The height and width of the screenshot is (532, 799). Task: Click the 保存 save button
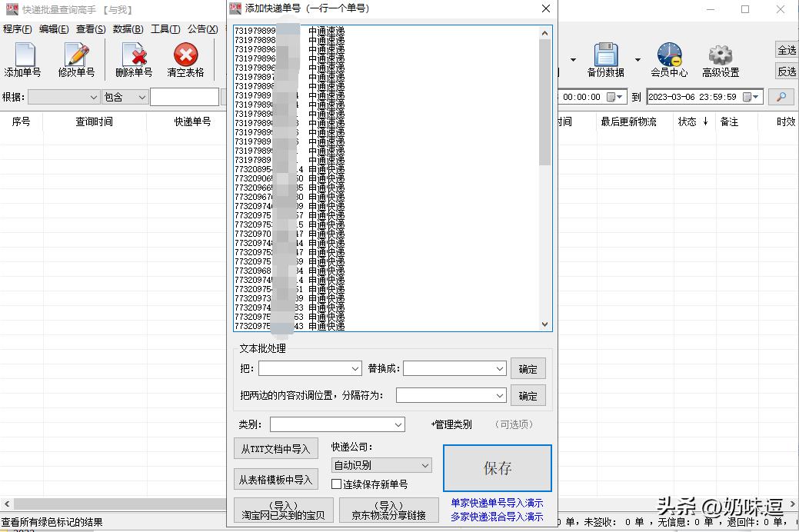496,467
